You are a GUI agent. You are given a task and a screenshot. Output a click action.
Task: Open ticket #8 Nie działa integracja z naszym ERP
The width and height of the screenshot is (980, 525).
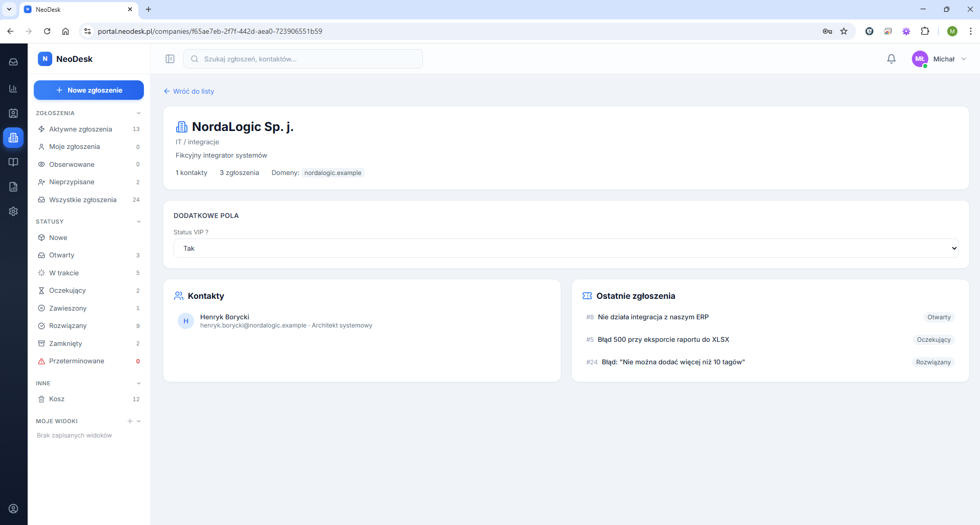point(770,317)
